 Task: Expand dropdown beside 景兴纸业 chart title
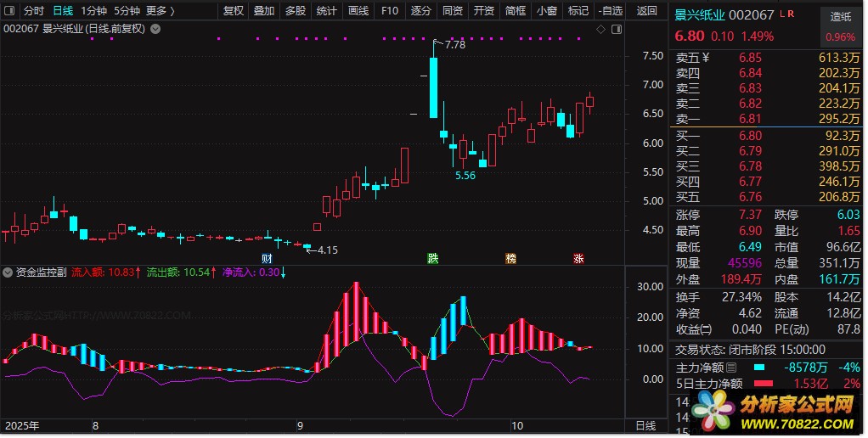click(156, 29)
